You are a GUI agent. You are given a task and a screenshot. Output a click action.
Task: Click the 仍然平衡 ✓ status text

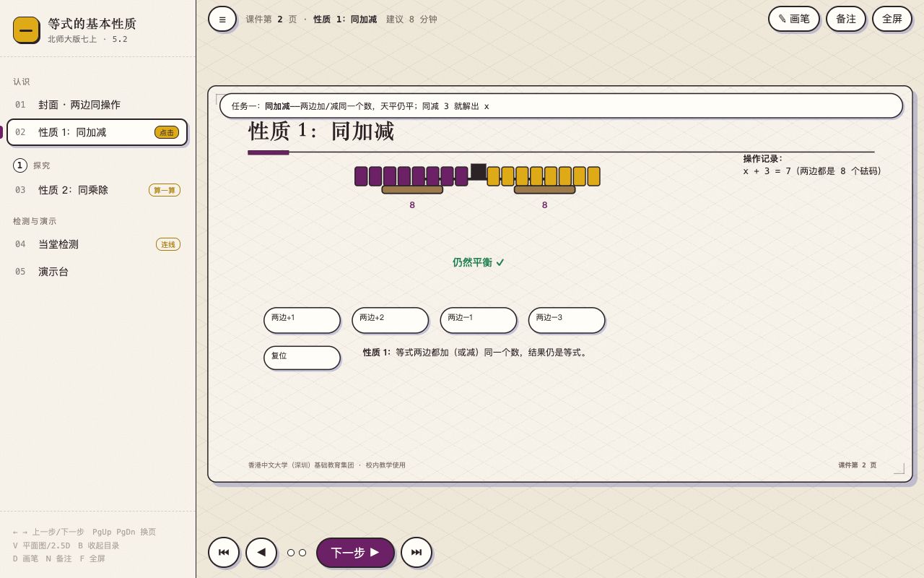click(x=479, y=262)
